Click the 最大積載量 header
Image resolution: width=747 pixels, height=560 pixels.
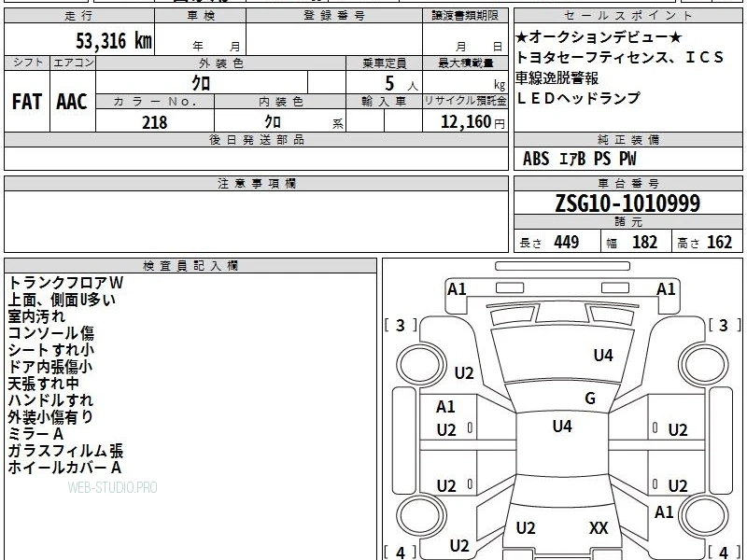(x=465, y=63)
